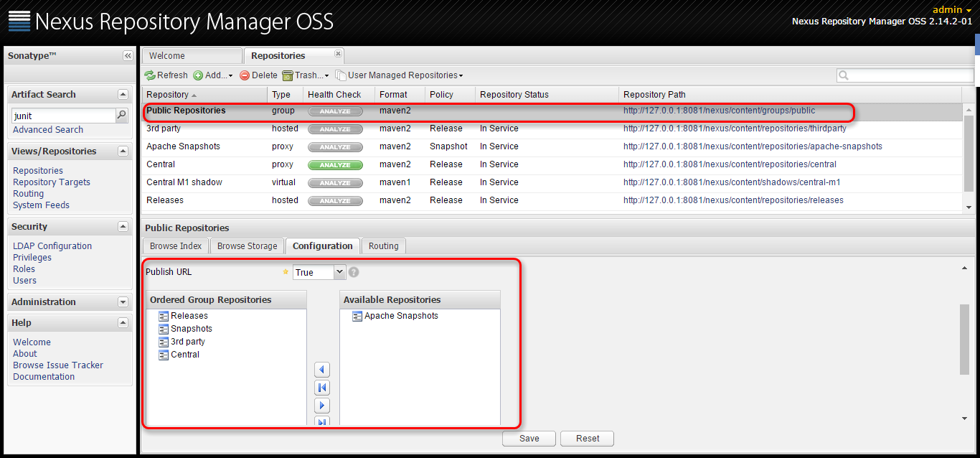The image size is (980, 458).
Task: Click Analyze for Apache Snapshots row
Action: click(335, 147)
